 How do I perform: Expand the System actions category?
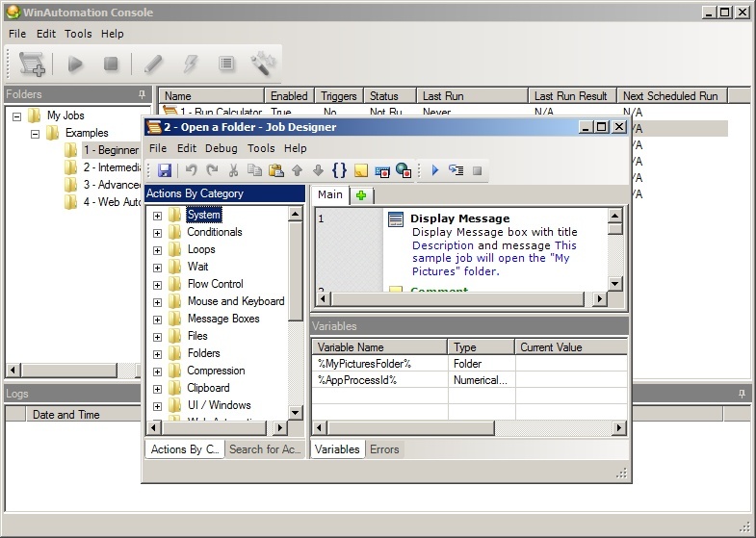(157, 216)
